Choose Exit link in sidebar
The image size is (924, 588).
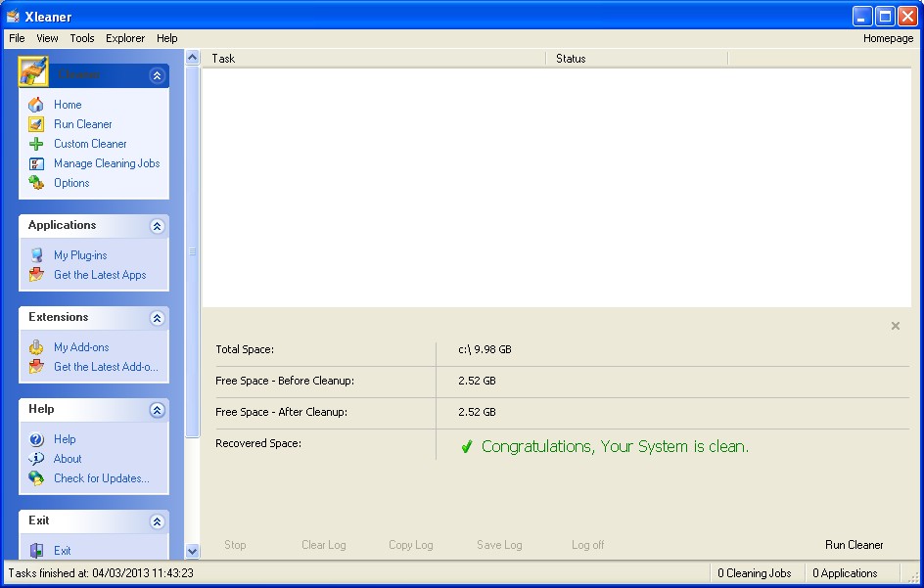tap(63, 551)
